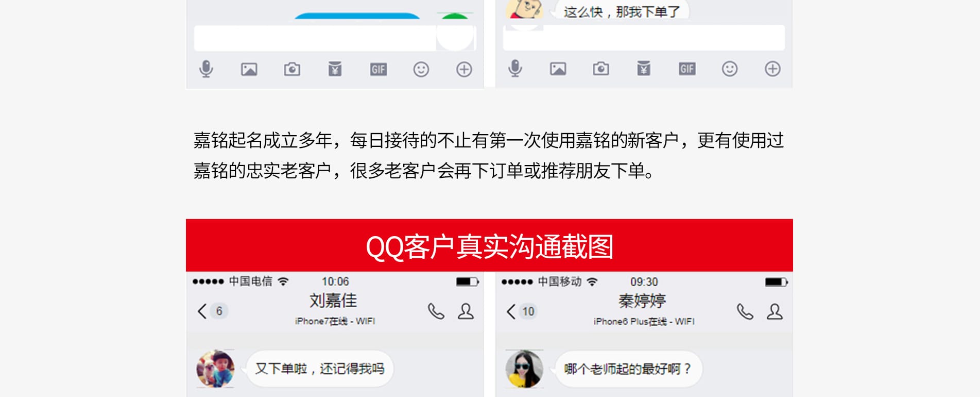Open image picker in left chat toolbar
This screenshot has height=397, width=980.
click(x=249, y=69)
